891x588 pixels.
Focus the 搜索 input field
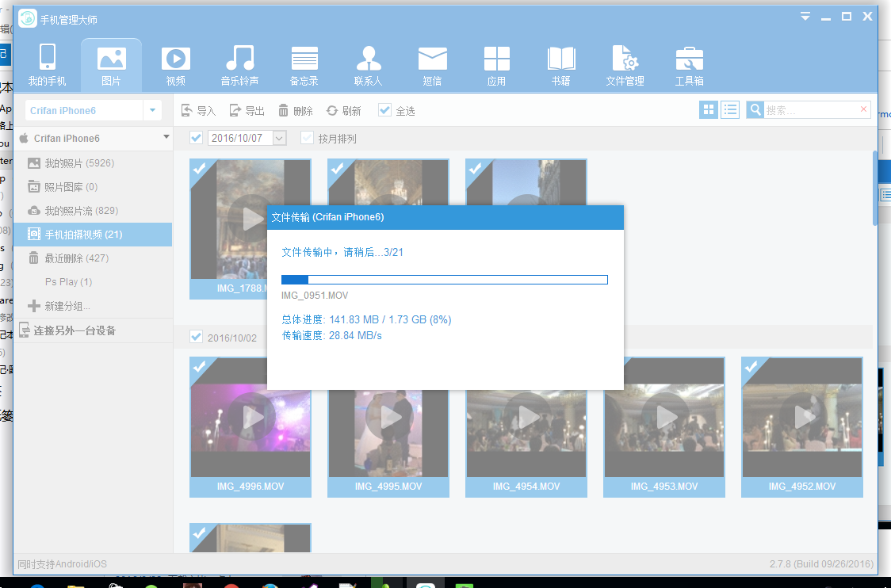[x=809, y=110]
